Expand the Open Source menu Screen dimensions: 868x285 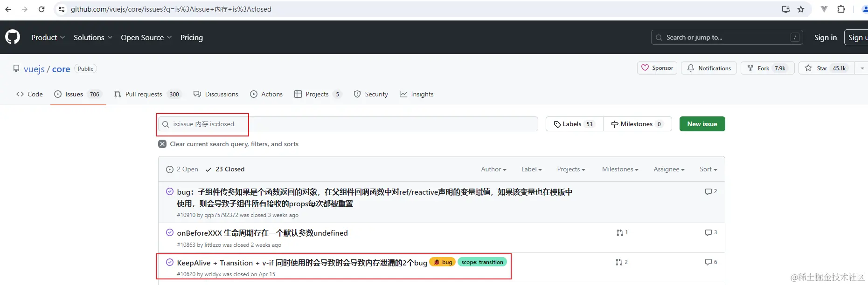146,37
